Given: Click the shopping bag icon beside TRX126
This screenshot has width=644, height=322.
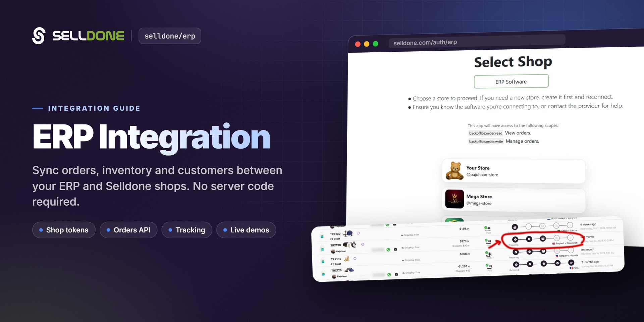Looking at the screenshot, I should [323, 273].
